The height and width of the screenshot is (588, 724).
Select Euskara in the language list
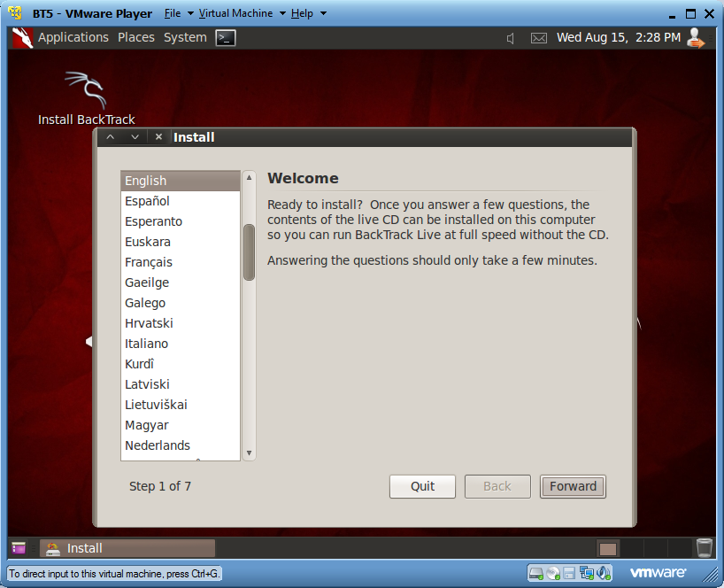[x=181, y=242]
